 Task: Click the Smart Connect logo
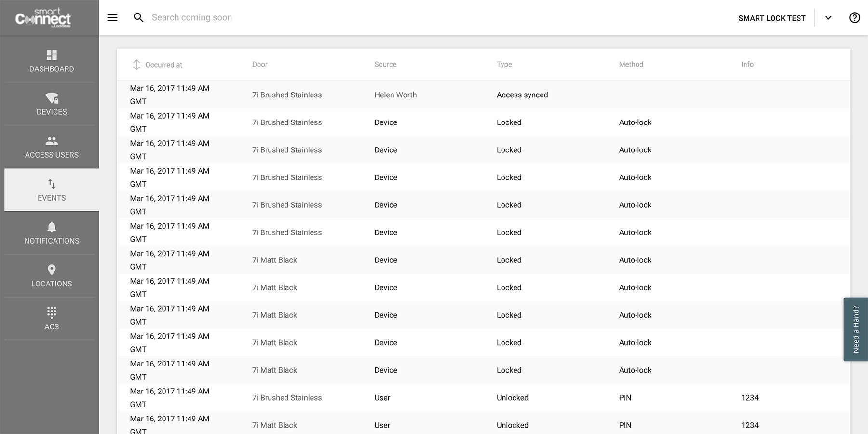(43, 18)
